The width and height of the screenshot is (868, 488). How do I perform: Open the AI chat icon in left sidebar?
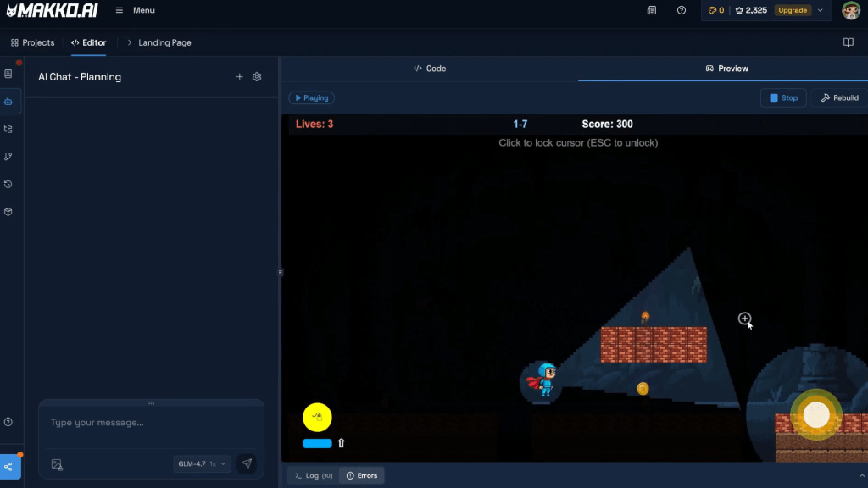click(8, 102)
